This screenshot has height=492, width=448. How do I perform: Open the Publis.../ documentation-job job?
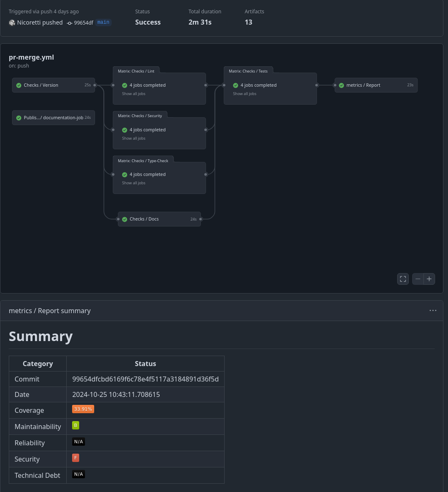[x=53, y=118]
